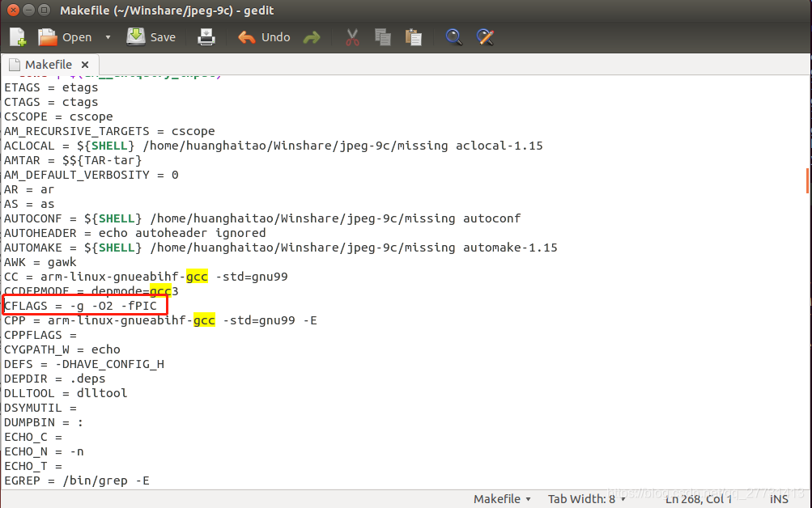
Task: Copy selection with the Copy icon
Action: tap(383, 37)
